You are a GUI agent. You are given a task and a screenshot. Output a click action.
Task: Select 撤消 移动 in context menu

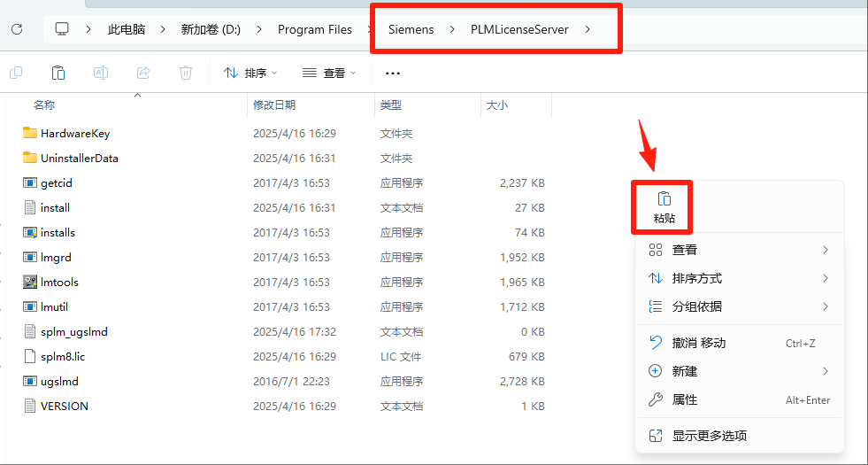point(698,343)
